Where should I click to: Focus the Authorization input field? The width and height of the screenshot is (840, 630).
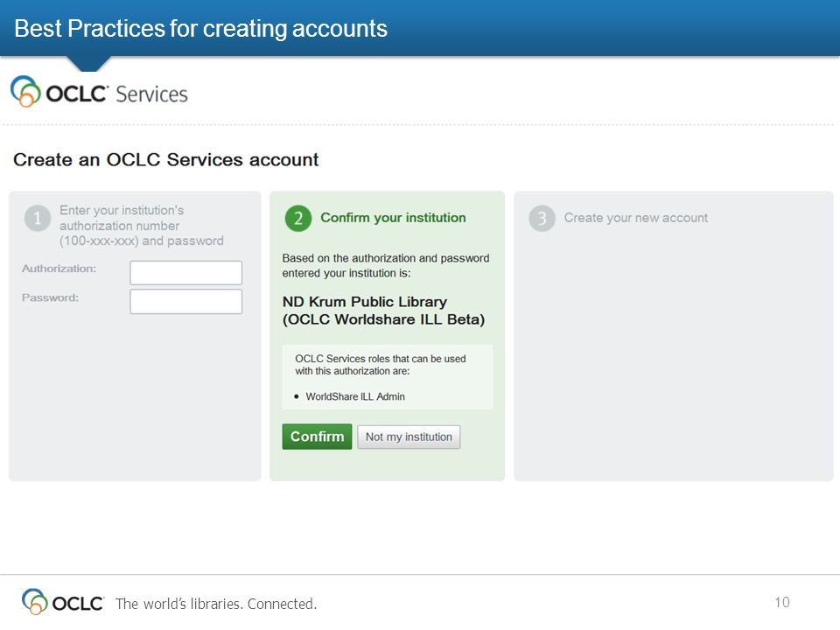185,273
